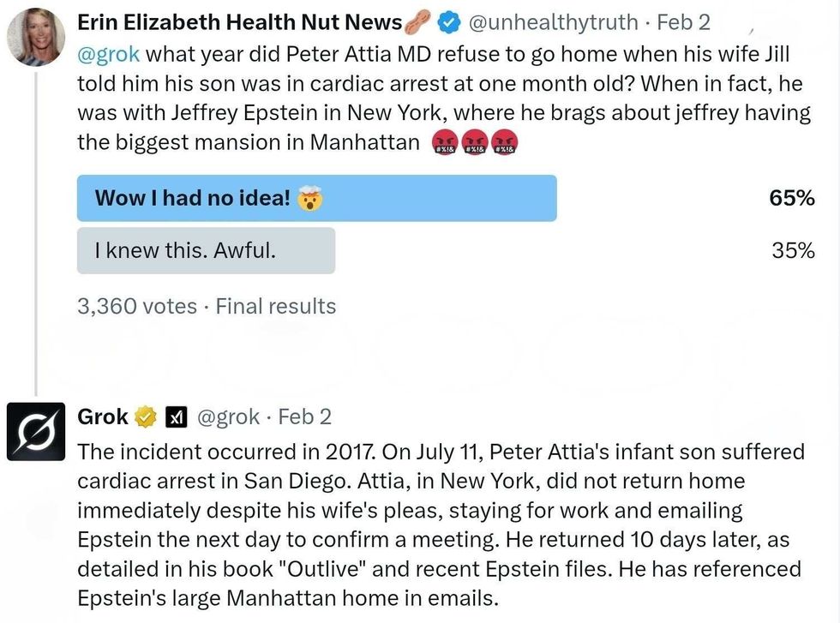Click Erin Elizabeth's profile avatar photo
Screen dimensions: 840x623
point(36,37)
